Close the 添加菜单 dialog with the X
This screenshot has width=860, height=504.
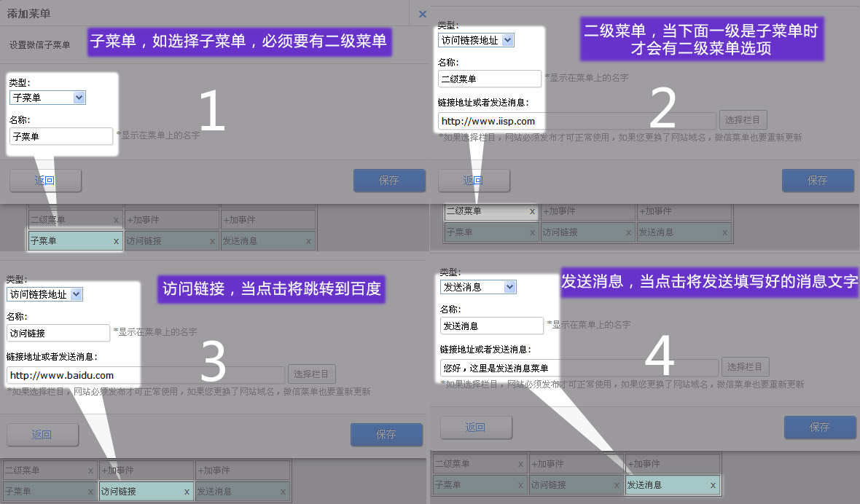point(423,14)
